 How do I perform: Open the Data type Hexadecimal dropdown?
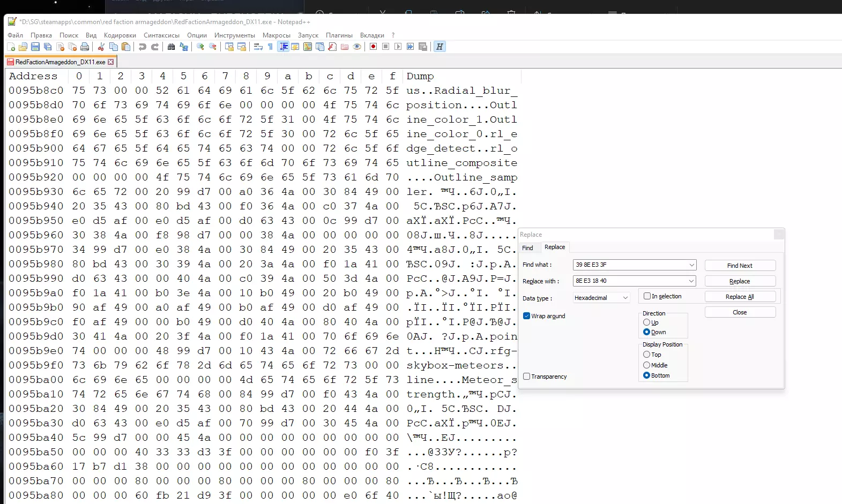point(601,298)
